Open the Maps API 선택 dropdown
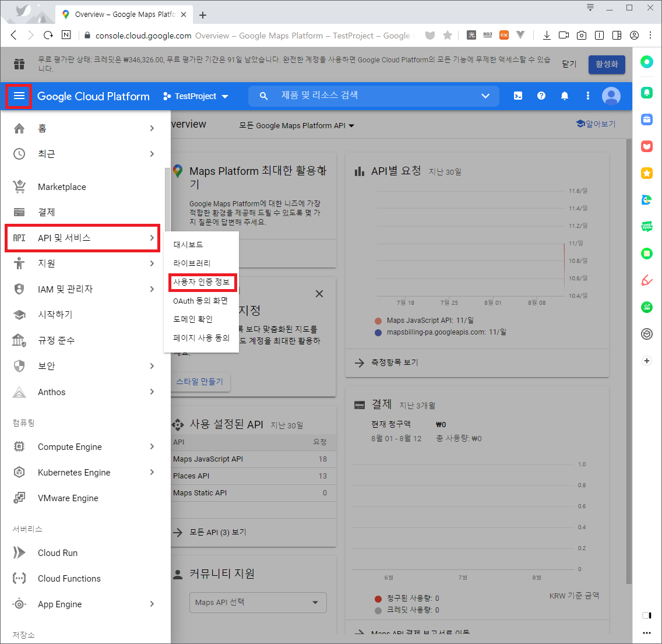The height and width of the screenshot is (644, 662). (258, 602)
